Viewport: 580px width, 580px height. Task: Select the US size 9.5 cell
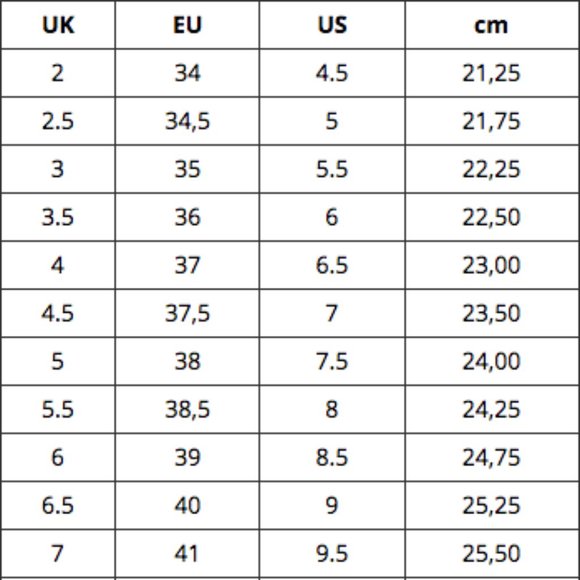point(332,554)
